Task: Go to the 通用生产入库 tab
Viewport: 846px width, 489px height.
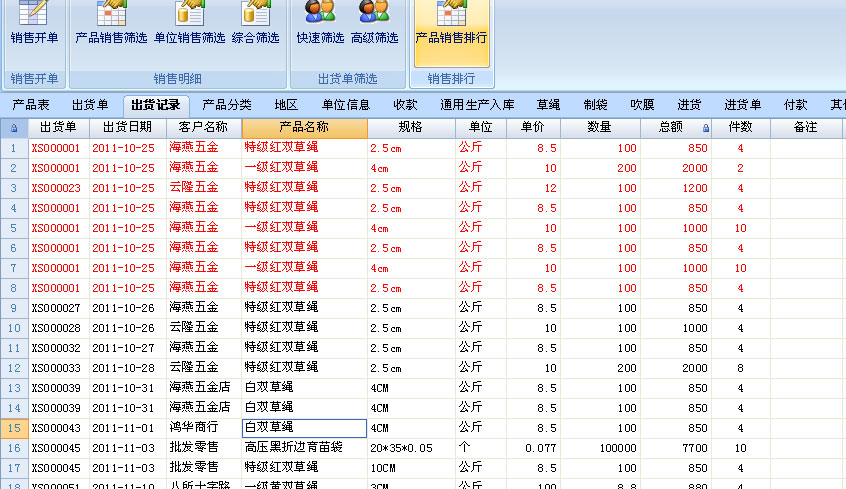Action: 477,105
